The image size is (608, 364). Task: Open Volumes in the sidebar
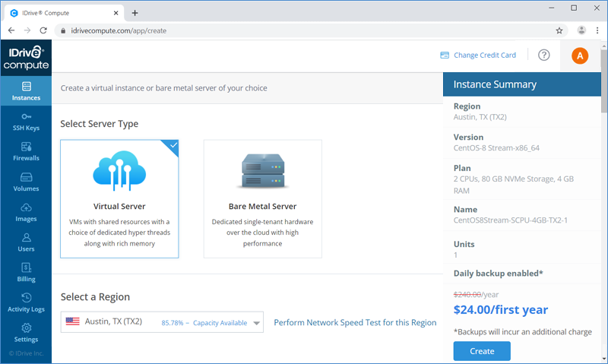(x=26, y=182)
